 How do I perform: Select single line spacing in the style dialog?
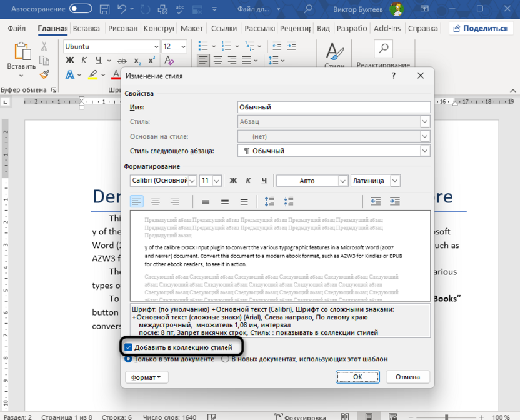pos(206,201)
